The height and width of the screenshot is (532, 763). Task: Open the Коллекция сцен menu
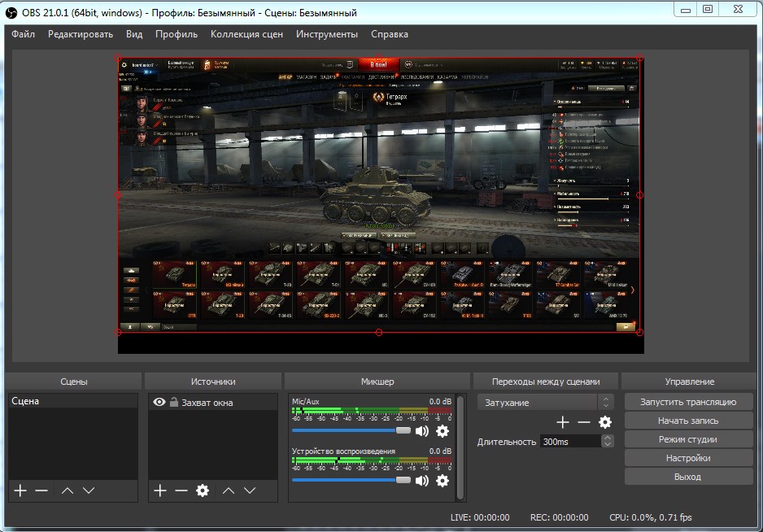[x=246, y=34]
